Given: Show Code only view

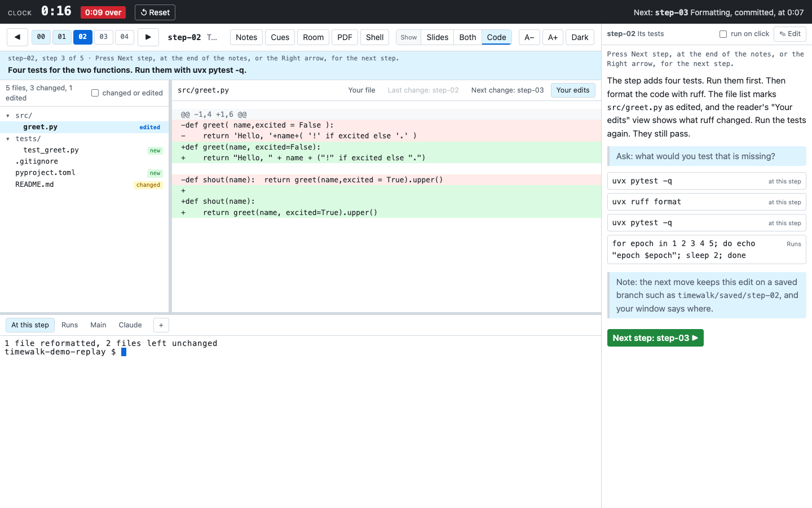Looking at the screenshot, I should click(x=497, y=37).
